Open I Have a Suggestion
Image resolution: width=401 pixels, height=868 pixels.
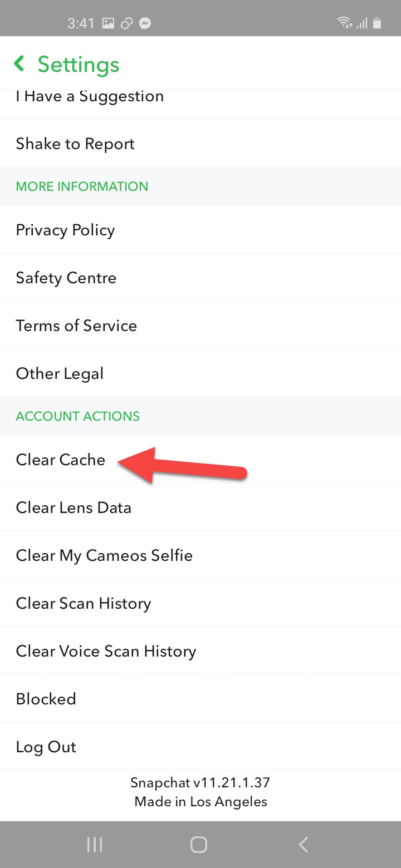[x=90, y=97]
